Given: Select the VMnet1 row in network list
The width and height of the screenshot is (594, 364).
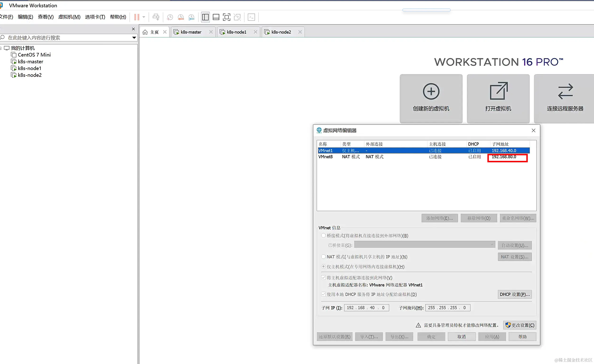Looking at the screenshot, I should pyautogui.click(x=424, y=150).
